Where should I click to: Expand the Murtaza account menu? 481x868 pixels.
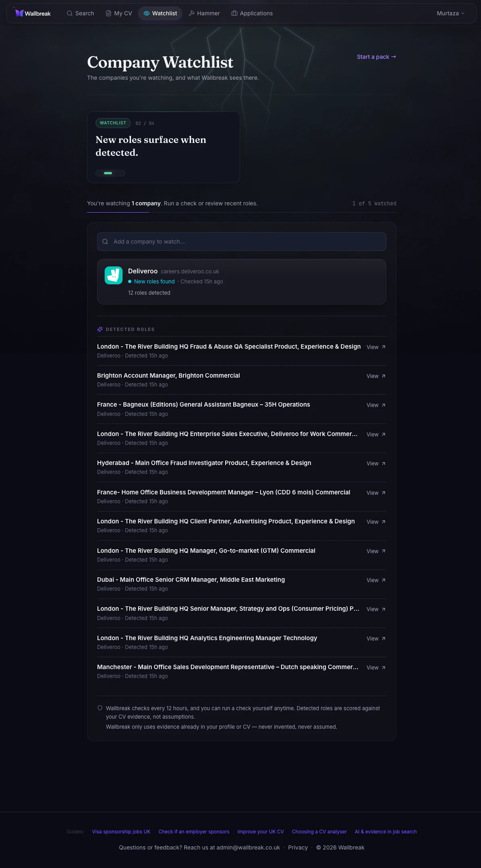(451, 13)
